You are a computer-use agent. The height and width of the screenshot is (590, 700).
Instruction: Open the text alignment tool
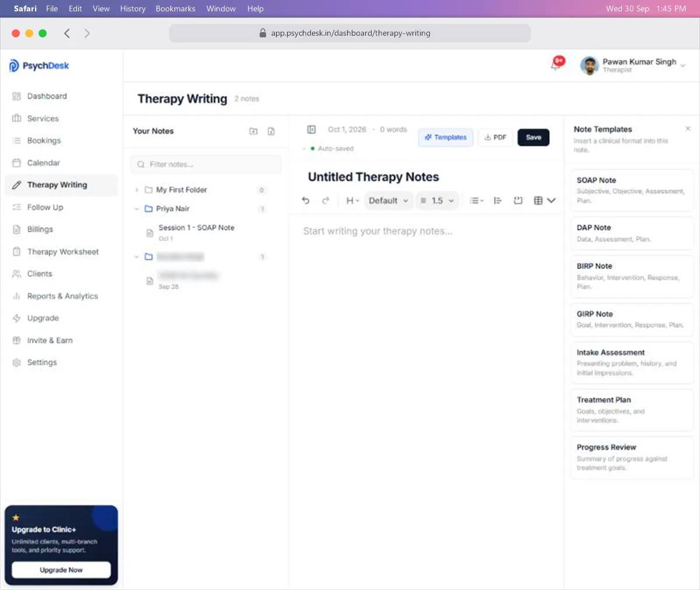coord(498,200)
